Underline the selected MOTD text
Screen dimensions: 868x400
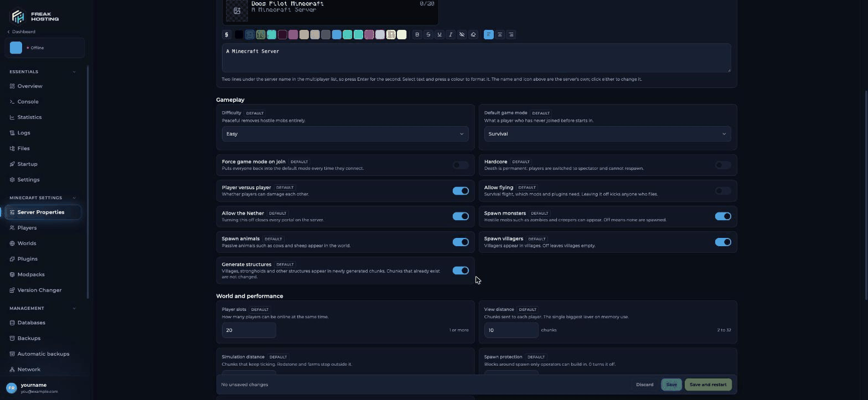pos(440,34)
